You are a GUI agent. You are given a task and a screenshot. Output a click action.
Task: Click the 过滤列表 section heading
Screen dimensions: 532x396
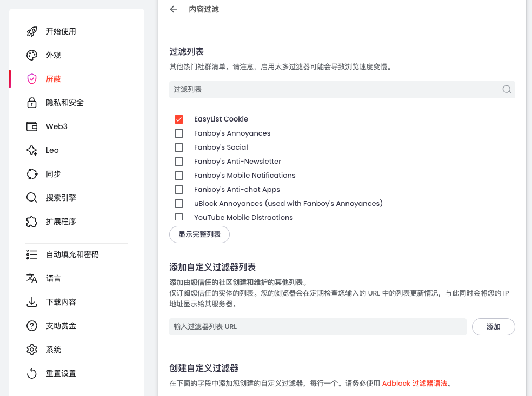[x=187, y=51]
